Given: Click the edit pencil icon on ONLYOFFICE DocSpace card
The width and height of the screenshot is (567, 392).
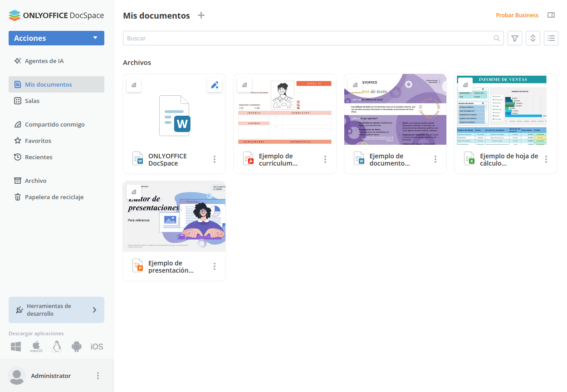Looking at the screenshot, I should click(x=215, y=85).
